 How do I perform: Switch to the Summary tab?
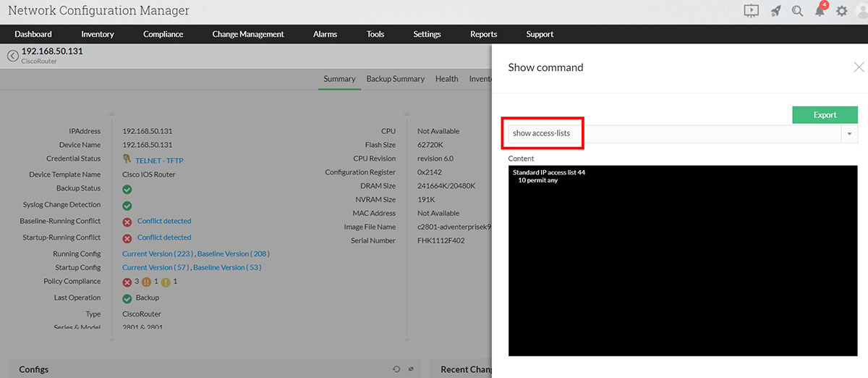coord(339,79)
